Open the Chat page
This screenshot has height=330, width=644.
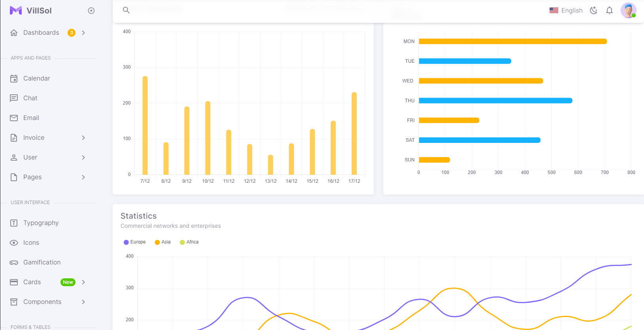[30, 98]
